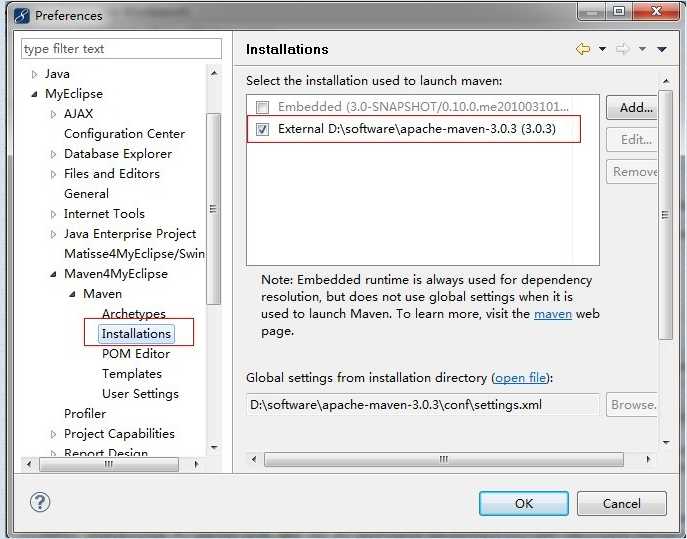
Task: Collapse the Maven4MyEclipse tree node
Action: click(x=53, y=274)
